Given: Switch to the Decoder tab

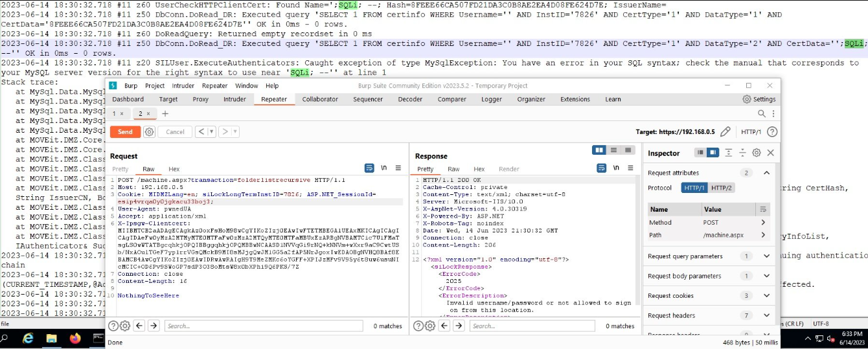Looking at the screenshot, I should 410,99.
